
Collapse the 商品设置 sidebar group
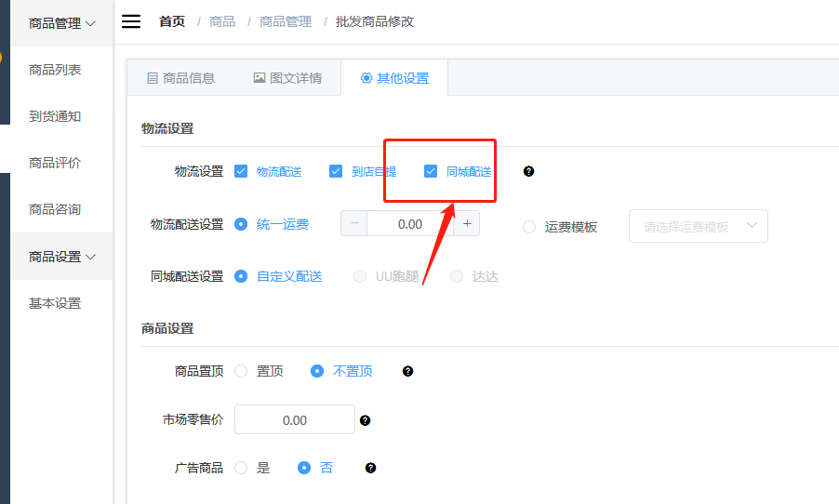tap(62, 257)
